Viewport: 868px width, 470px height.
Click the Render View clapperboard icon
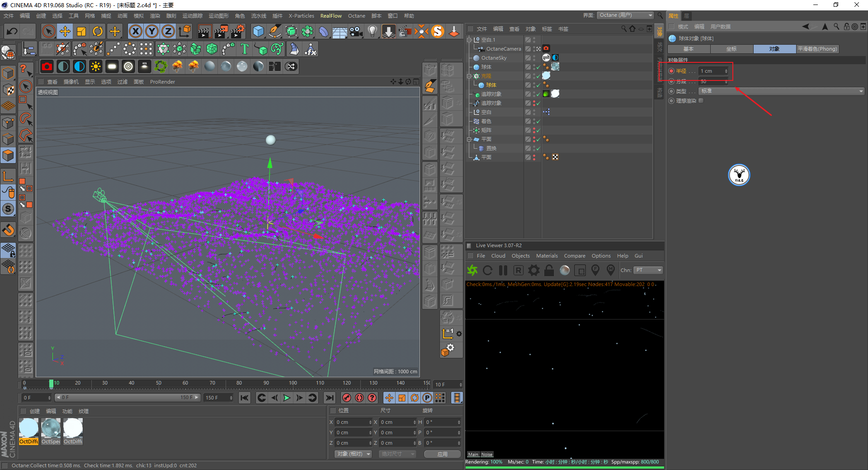pyautogui.click(x=204, y=31)
